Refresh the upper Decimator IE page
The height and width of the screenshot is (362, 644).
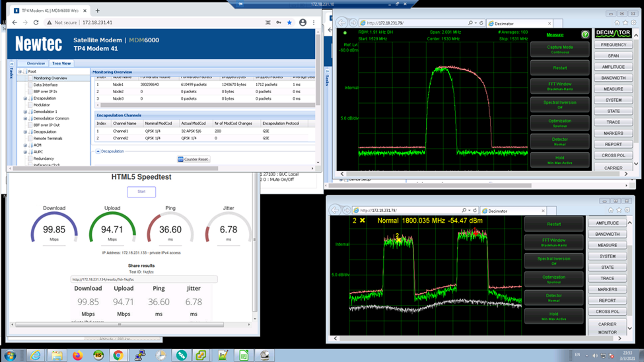point(481,23)
